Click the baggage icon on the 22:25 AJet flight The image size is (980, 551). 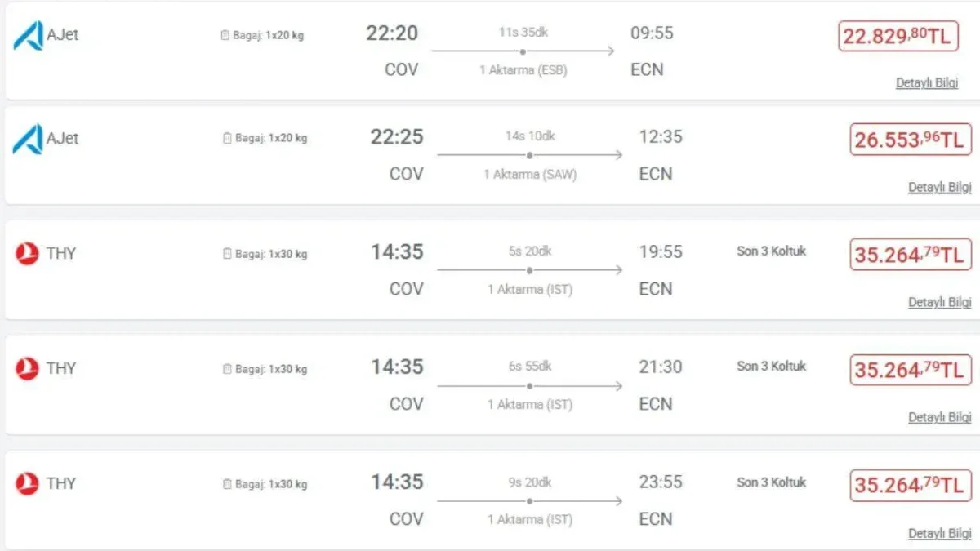pos(227,138)
